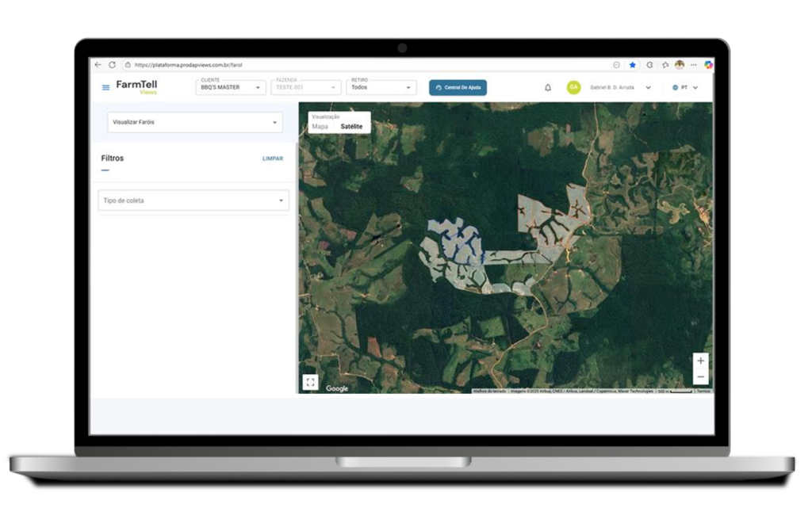Zoom out on the map

pyautogui.click(x=700, y=376)
